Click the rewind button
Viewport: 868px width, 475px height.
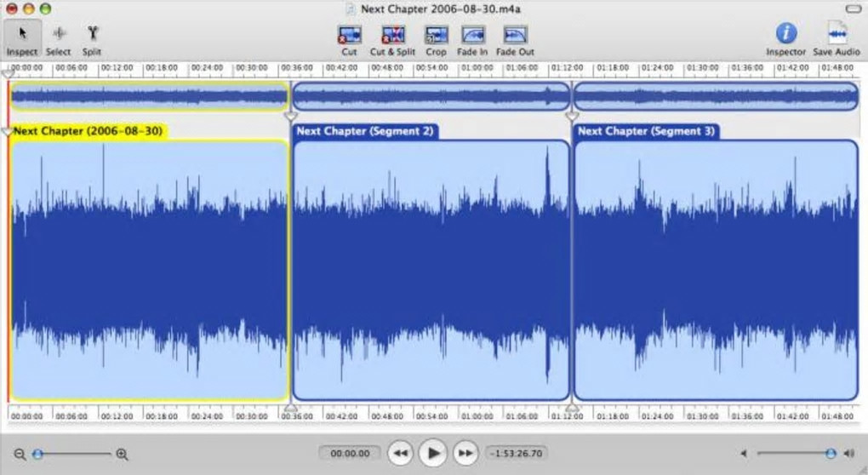click(400, 453)
